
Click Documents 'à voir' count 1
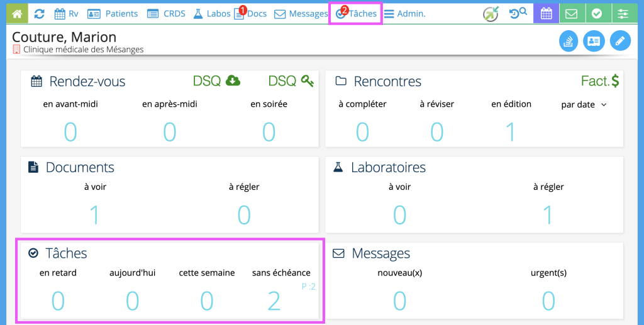(x=95, y=214)
